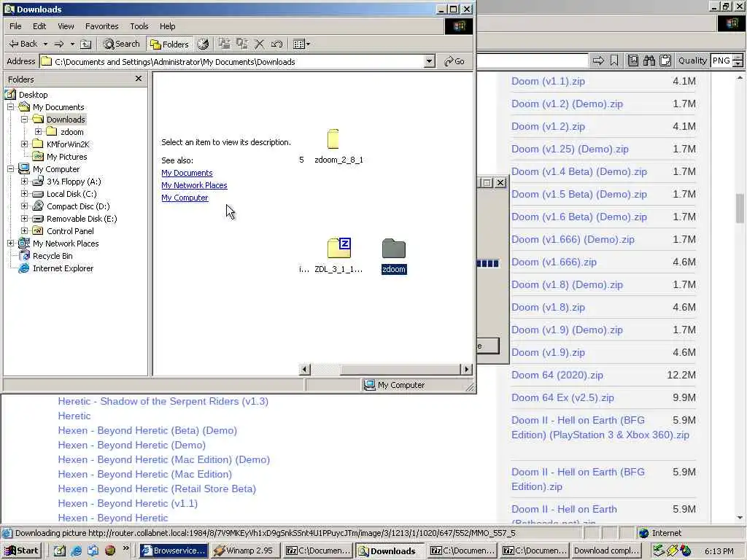Switch to Browservice taskbar button
Viewport: 747px width, 560px height.
174,551
